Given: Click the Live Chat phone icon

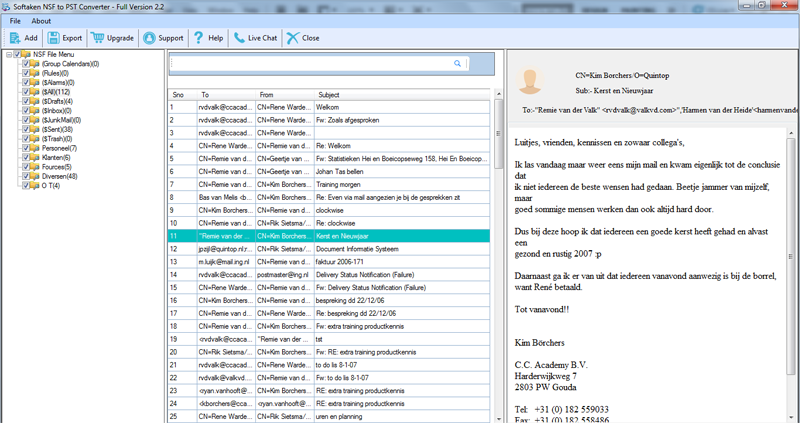Looking at the screenshot, I should pyautogui.click(x=239, y=38).
